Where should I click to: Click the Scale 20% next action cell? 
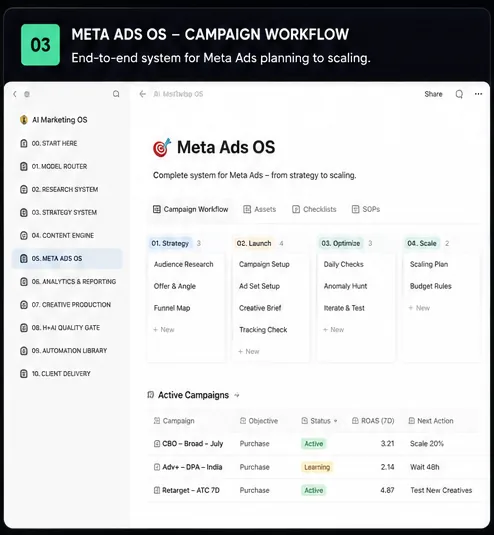point(427,444)
